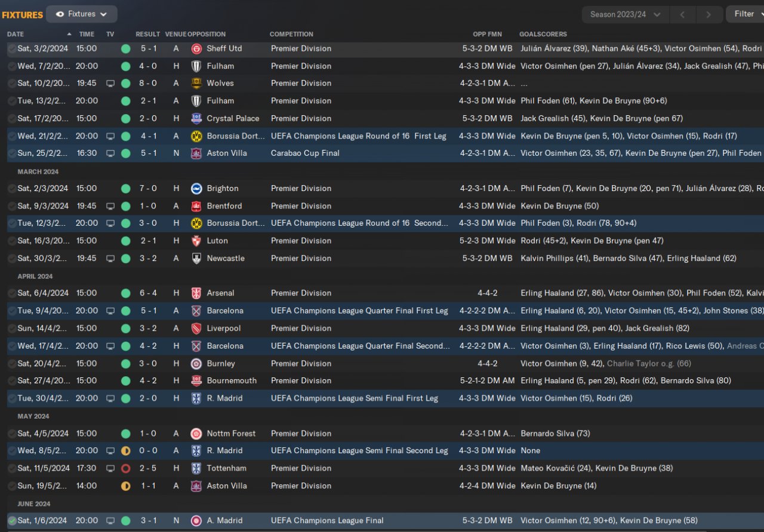Click Borussia Dortmund badge in First Leg row

point(196,136)
